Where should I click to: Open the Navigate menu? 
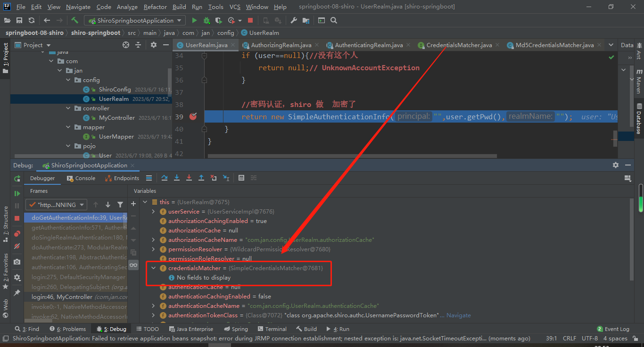pos(78,7)
